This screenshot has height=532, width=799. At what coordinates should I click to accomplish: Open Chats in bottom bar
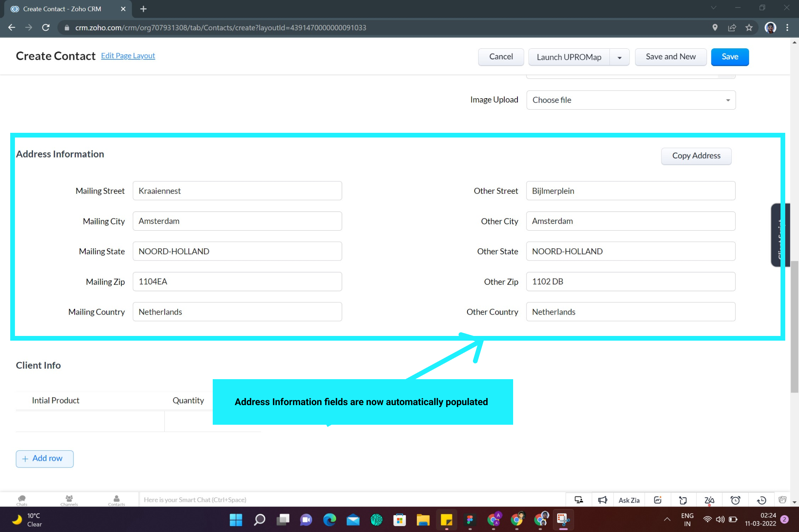pyautogui.click(x=22, y=500)
